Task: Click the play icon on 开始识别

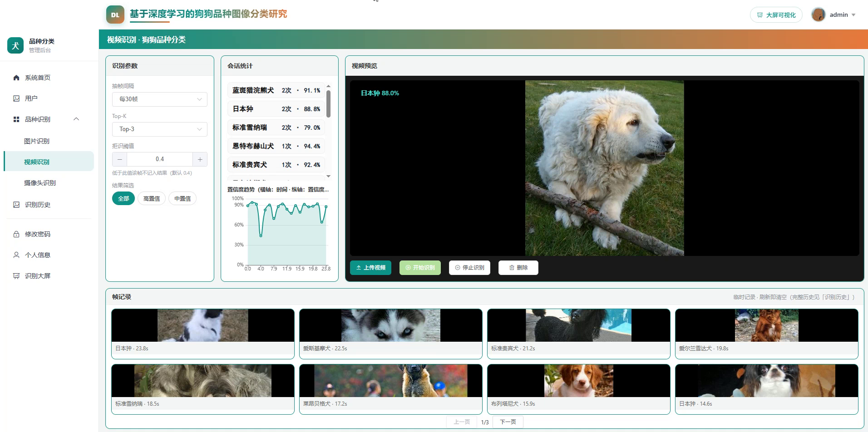Action: 408,268
